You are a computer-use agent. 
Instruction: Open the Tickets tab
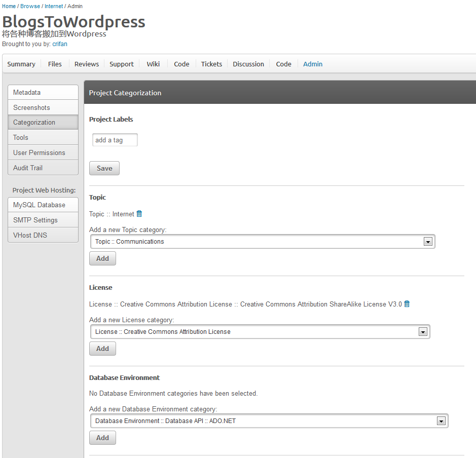pos(211,64)
